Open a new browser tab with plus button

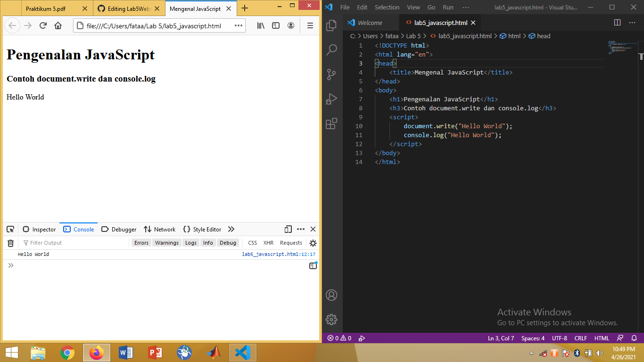244,8
